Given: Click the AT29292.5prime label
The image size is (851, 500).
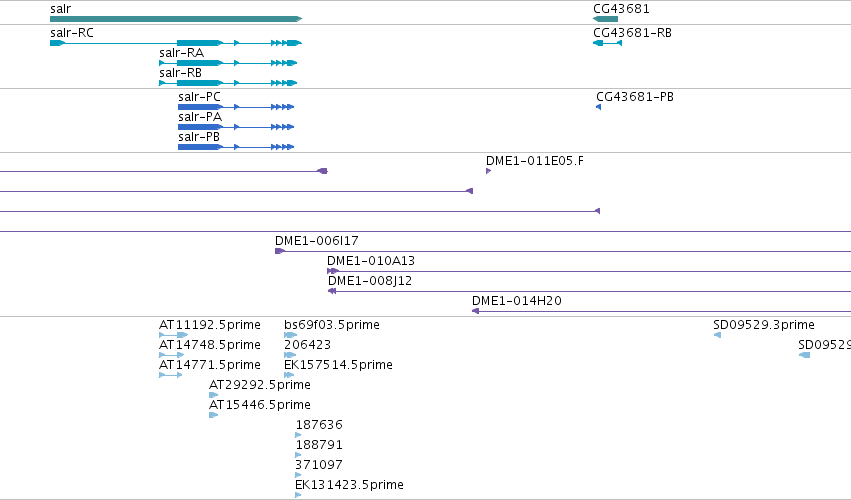Looking at the screenshot, I should coord(259,385).
